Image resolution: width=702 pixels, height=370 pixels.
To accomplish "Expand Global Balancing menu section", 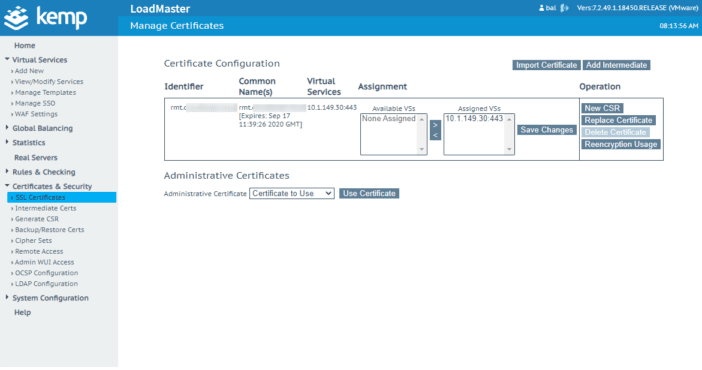I will click(42, 128).
